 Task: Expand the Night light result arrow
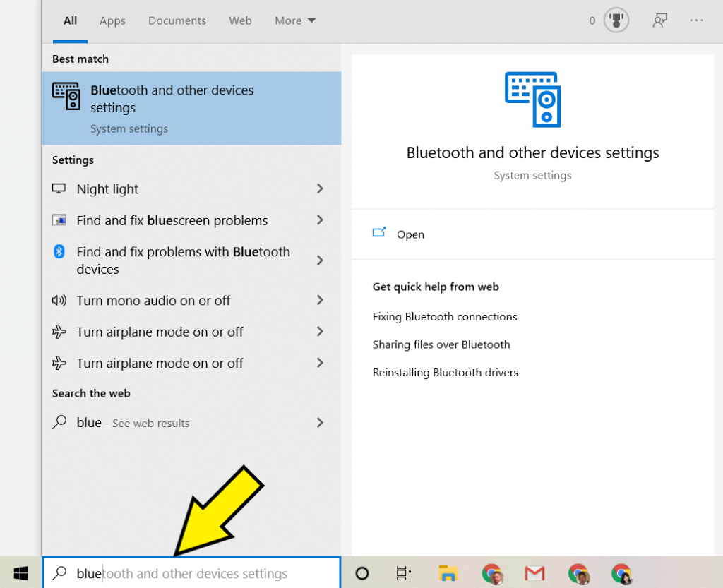[320, 188]
